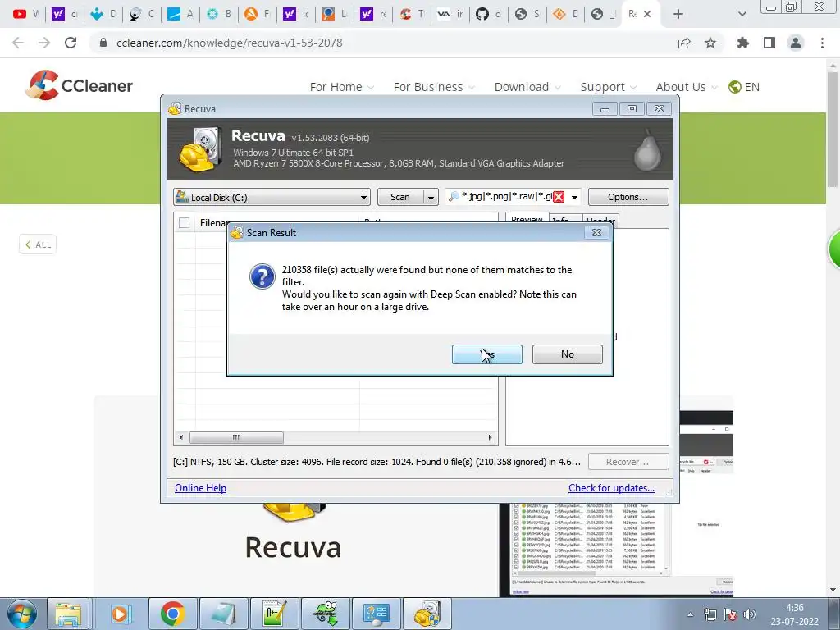
Task: Share this page icon
Action: pos(684,43)
